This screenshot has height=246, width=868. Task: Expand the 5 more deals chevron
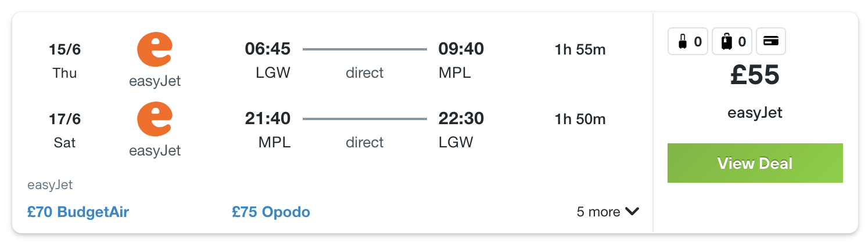(x=632, y=212)
